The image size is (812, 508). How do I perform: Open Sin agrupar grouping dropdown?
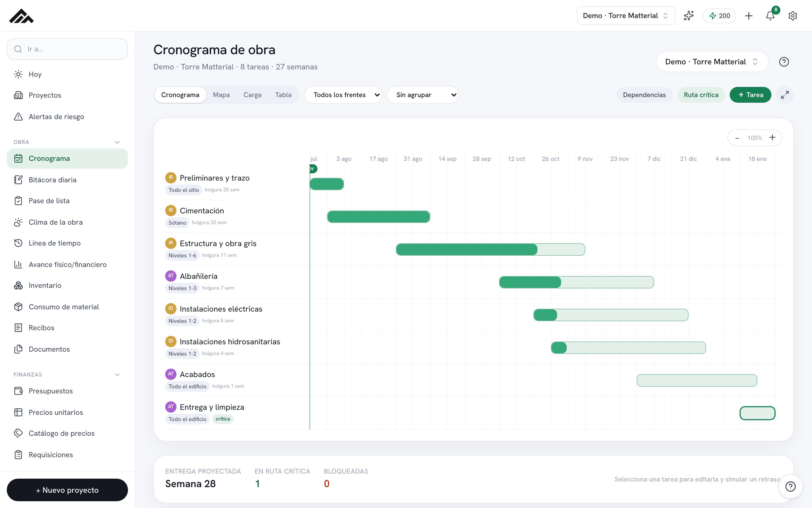(422, 95)
